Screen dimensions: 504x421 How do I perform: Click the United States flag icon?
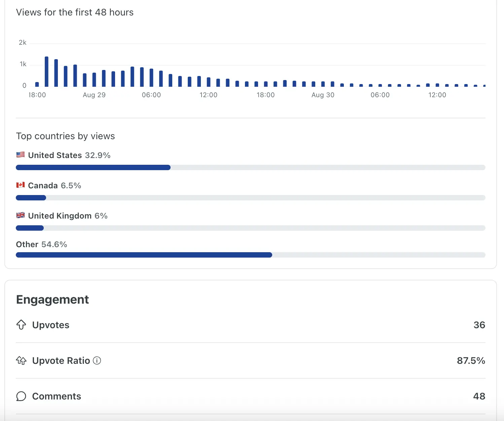click(21, 155)
